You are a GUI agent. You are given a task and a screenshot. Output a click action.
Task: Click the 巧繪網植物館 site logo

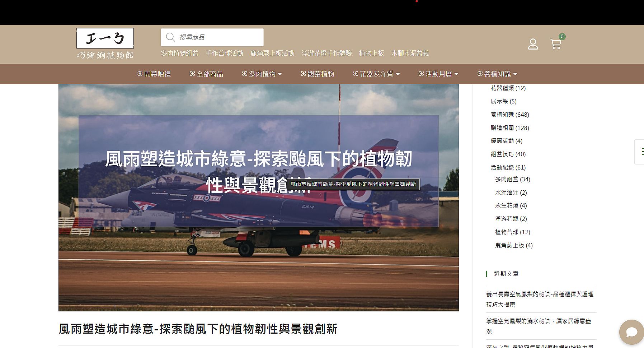click(105, 43)
